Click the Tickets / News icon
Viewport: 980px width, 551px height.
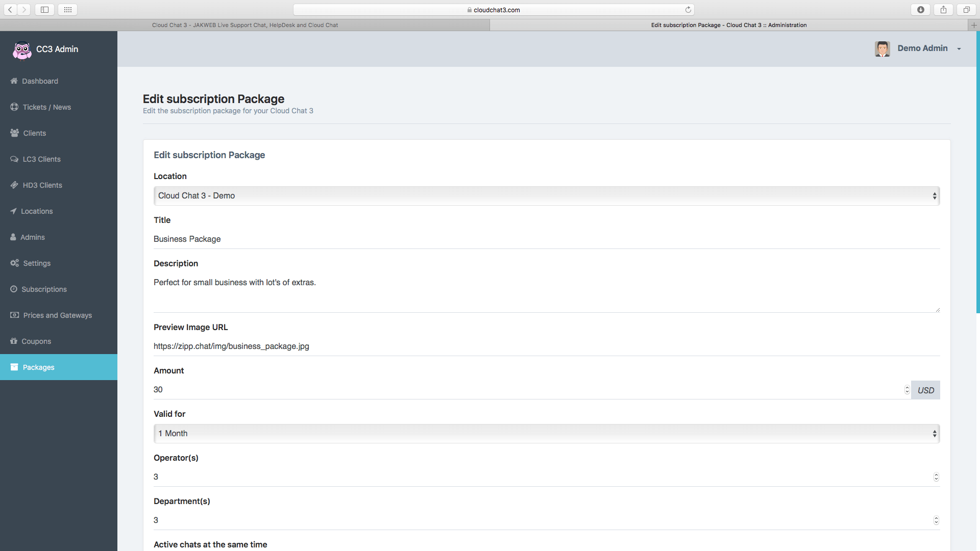(x=14, y=107)
